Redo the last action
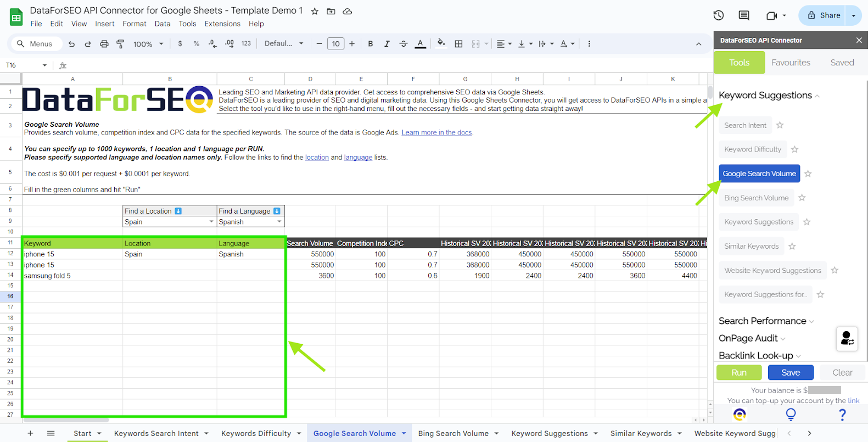The width and height of the screenshot is (868, 442). click(88, 44)
